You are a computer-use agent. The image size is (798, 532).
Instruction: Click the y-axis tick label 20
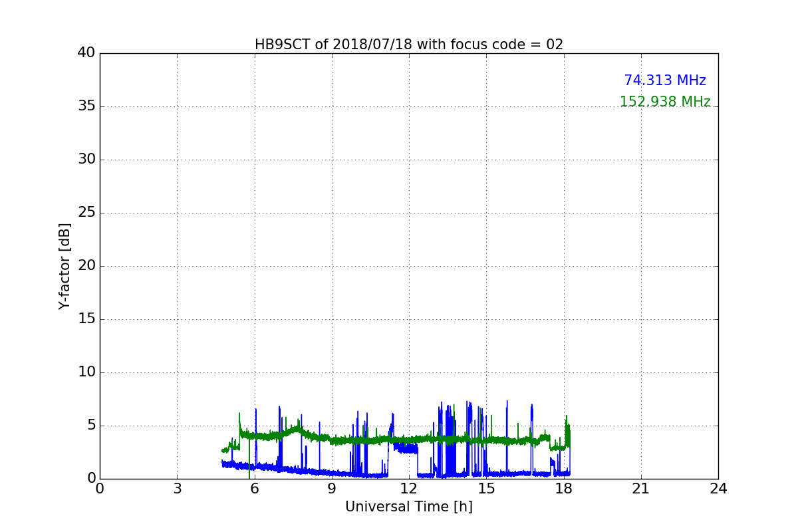tap(86, 266)
